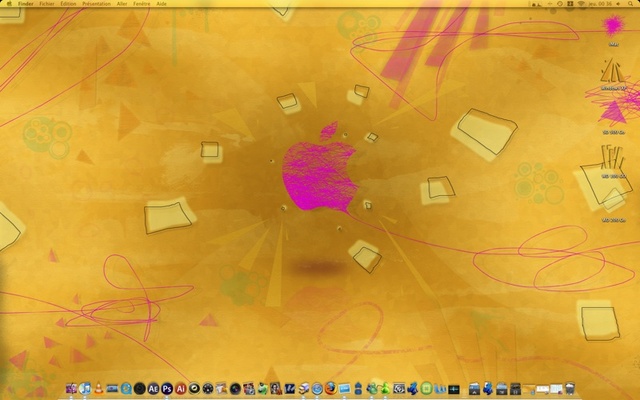
Task: Open the delivery truck icon in dock
Action: click(303, 388)
